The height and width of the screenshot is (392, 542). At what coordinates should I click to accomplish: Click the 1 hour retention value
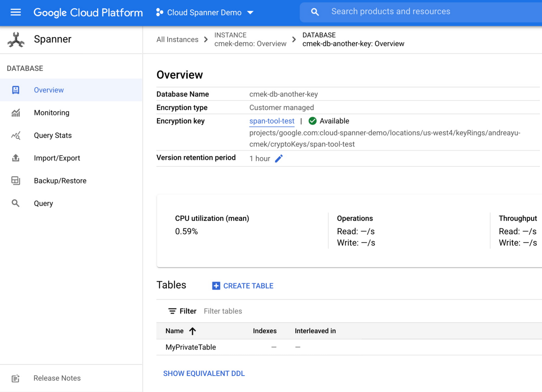pyautogui.click(x=260, y=158)
